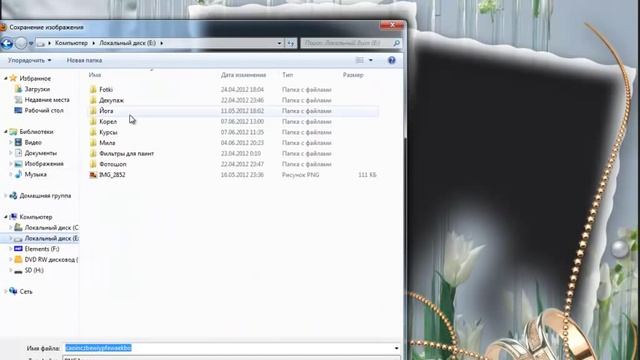
Task: Sort by the Размер column header
Action: tap(353, 75)
